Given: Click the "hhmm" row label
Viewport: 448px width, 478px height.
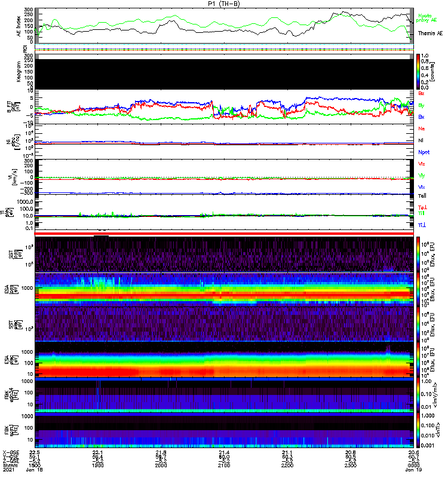Looking at the screenshot, I should [x=10, y=465].
